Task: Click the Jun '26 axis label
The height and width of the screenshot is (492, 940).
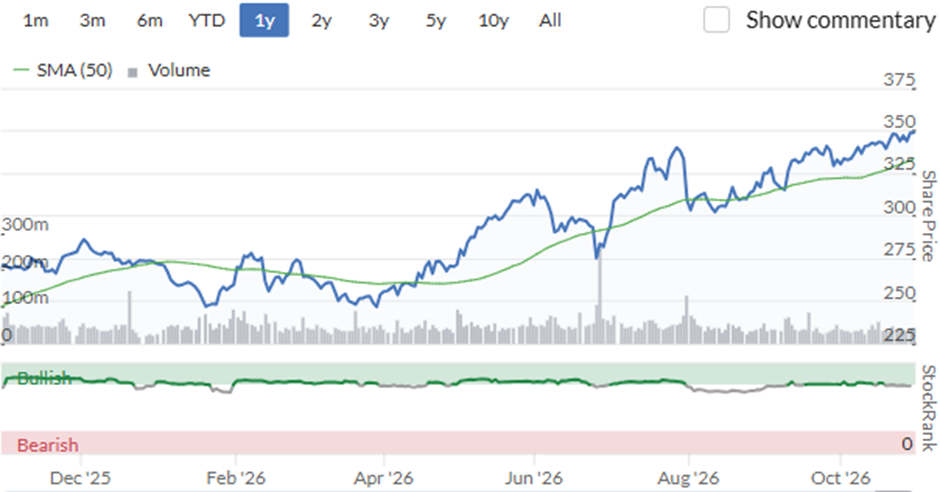Action: pyautogui.click(x=534, y=478)
